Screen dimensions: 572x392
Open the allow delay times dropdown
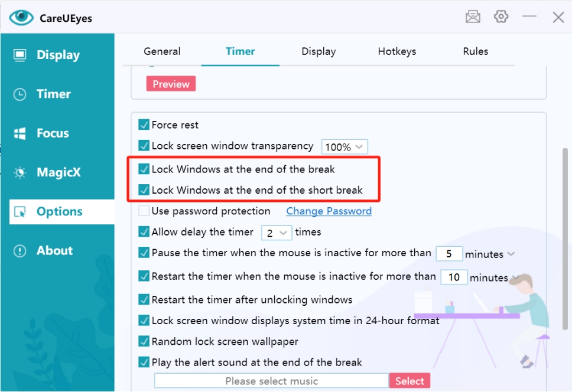[277, 233]
